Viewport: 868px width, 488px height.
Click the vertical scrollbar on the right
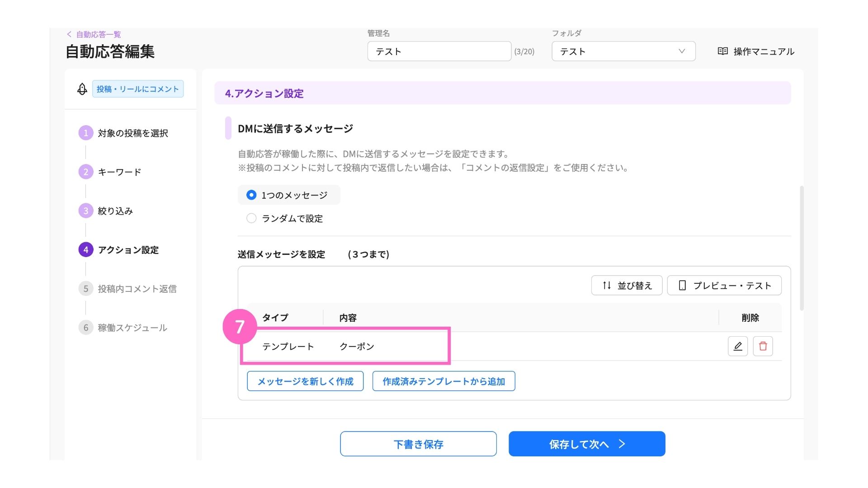click(x=802, y=248)
